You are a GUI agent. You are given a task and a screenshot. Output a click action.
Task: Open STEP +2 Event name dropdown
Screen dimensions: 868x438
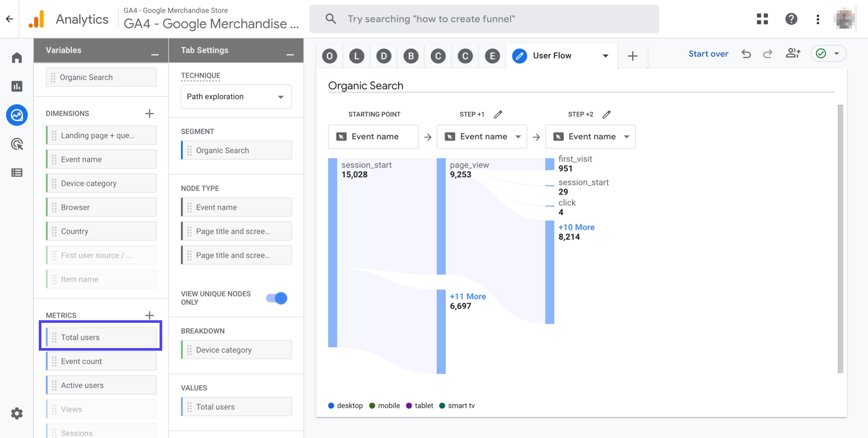590,137
